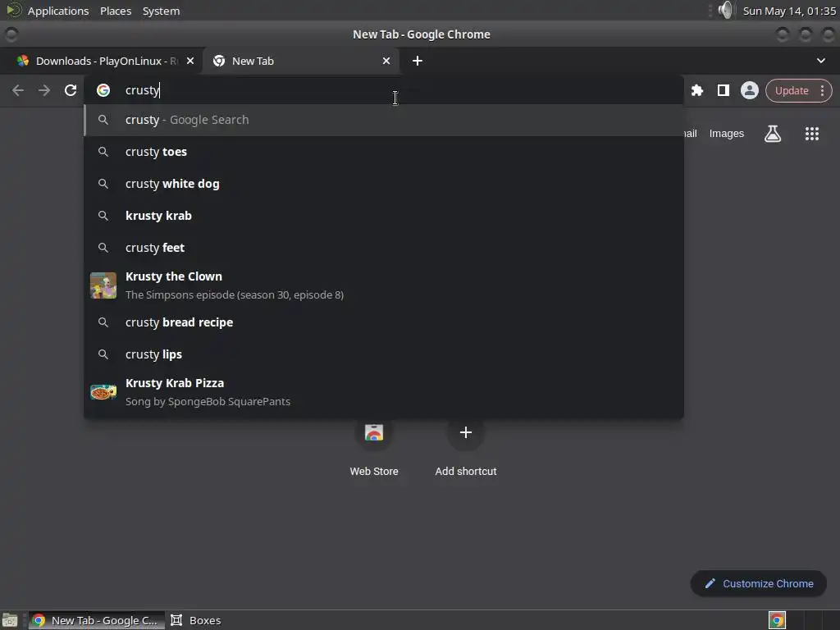Reload the current page

coord(71,90)
